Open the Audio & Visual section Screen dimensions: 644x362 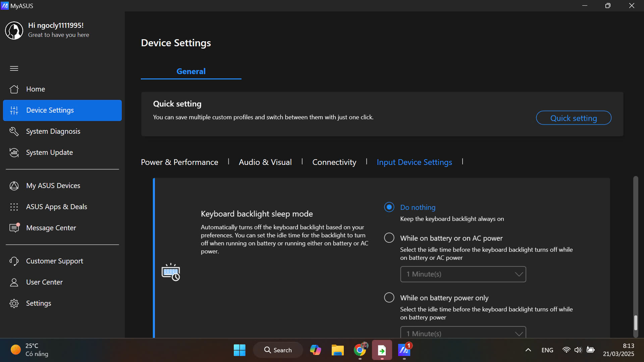tap(265, 162)
